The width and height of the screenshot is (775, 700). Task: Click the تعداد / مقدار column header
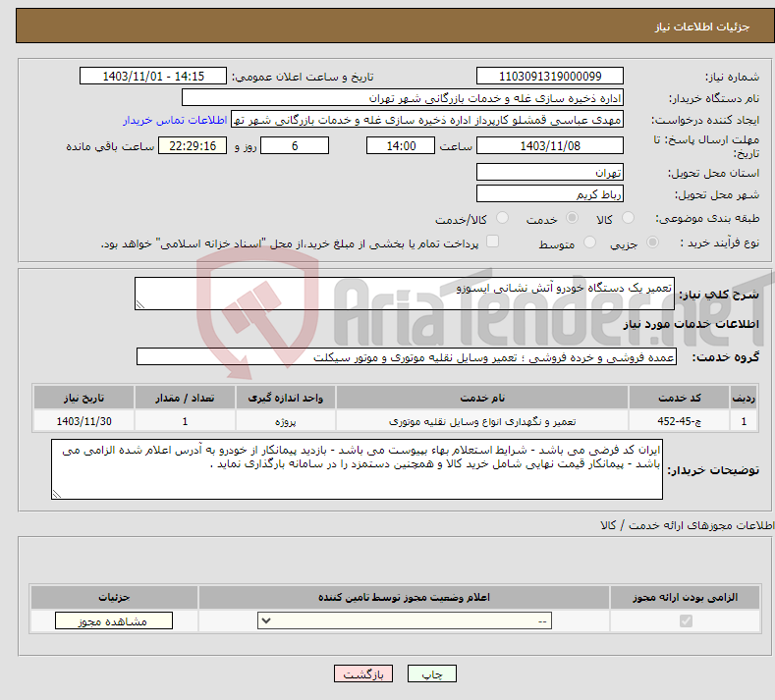pos(185,398)
